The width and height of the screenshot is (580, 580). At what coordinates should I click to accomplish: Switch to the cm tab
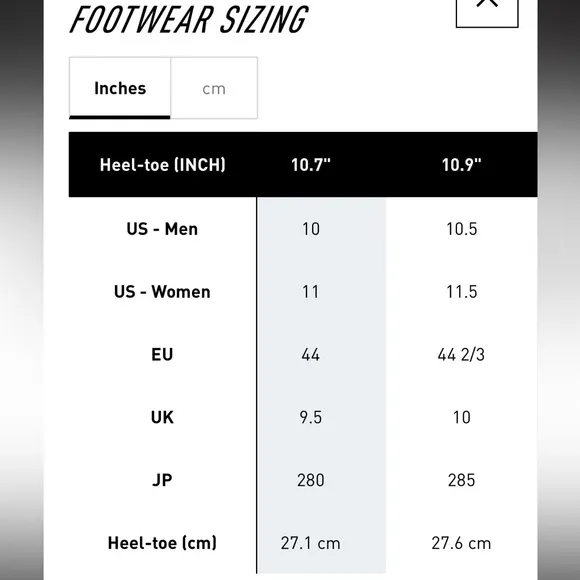(214, 88)
